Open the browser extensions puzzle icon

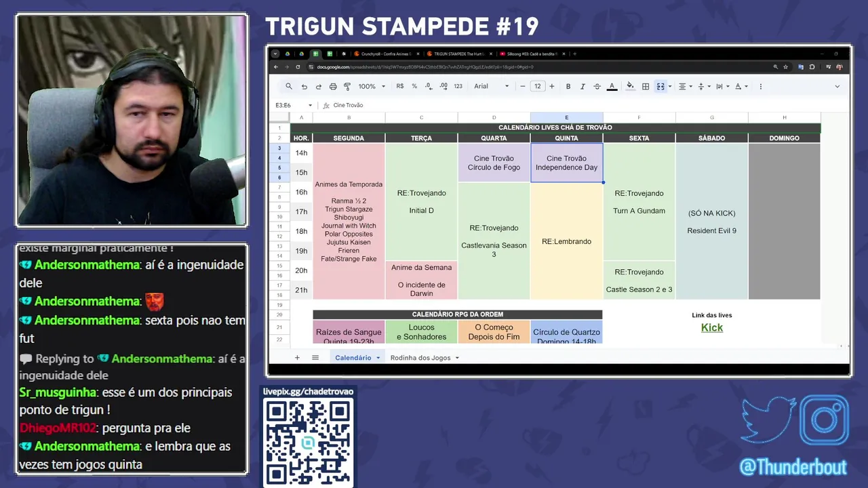(812, 67)
